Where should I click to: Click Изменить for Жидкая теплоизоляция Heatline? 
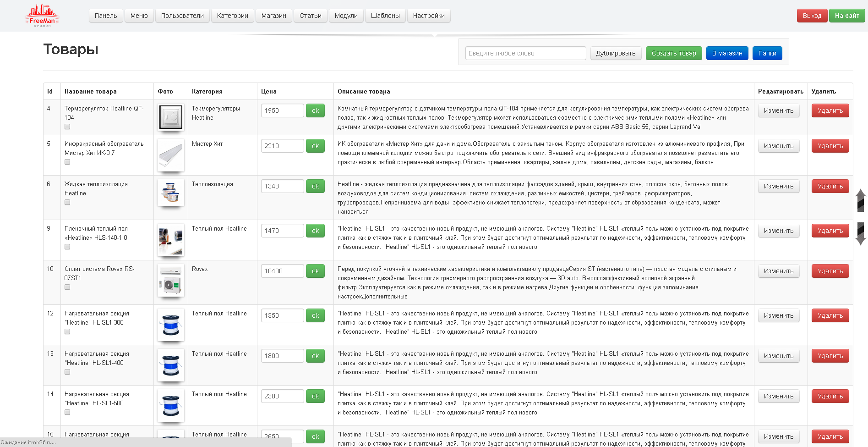click(779, 186)
